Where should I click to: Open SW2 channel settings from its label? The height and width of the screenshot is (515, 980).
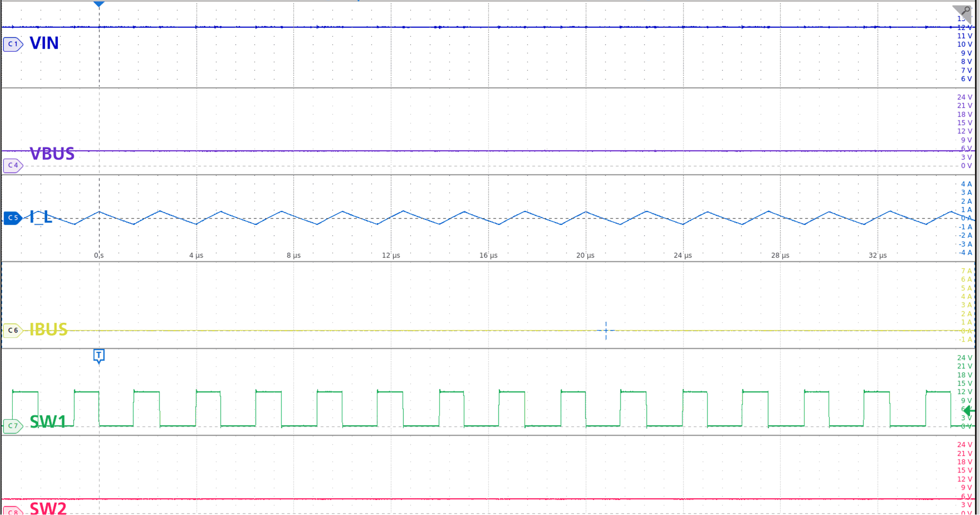click(47, 509)
